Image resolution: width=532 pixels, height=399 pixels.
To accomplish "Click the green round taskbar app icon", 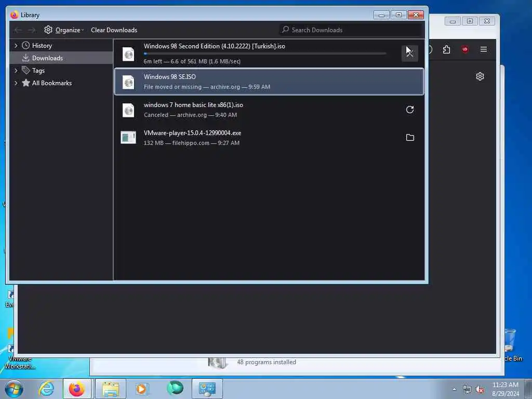I will click(175, 388).
